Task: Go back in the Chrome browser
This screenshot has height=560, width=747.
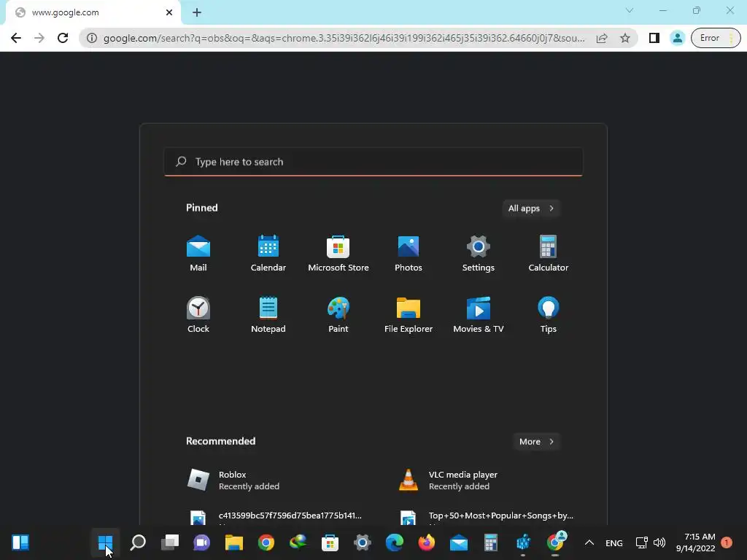Action: click(16, 38)
